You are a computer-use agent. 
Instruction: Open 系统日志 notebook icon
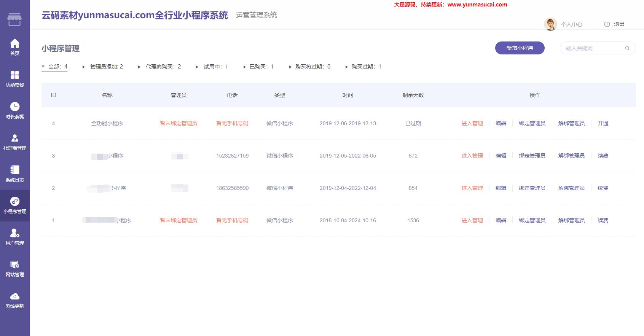pos(15,170)
